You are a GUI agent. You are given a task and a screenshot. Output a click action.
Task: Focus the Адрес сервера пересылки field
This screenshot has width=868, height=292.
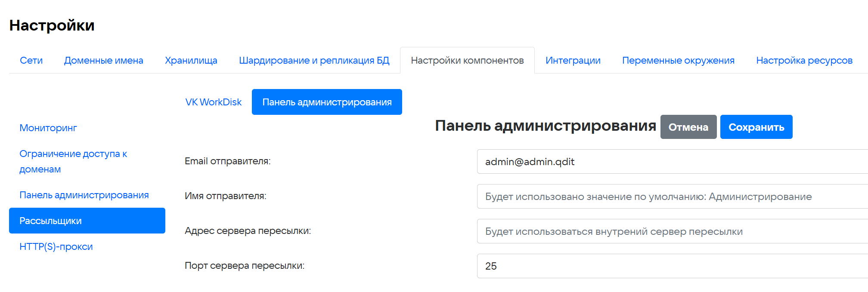coord(672,231)
